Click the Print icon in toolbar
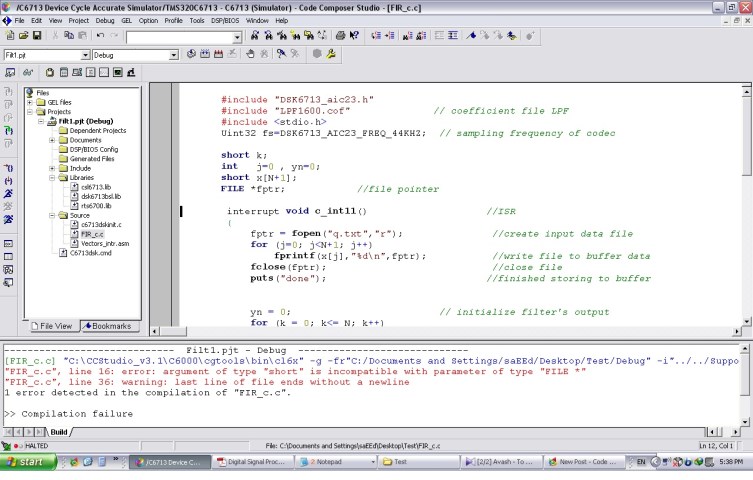The height and width of the screenshot is (480, 753). (340, 36)
